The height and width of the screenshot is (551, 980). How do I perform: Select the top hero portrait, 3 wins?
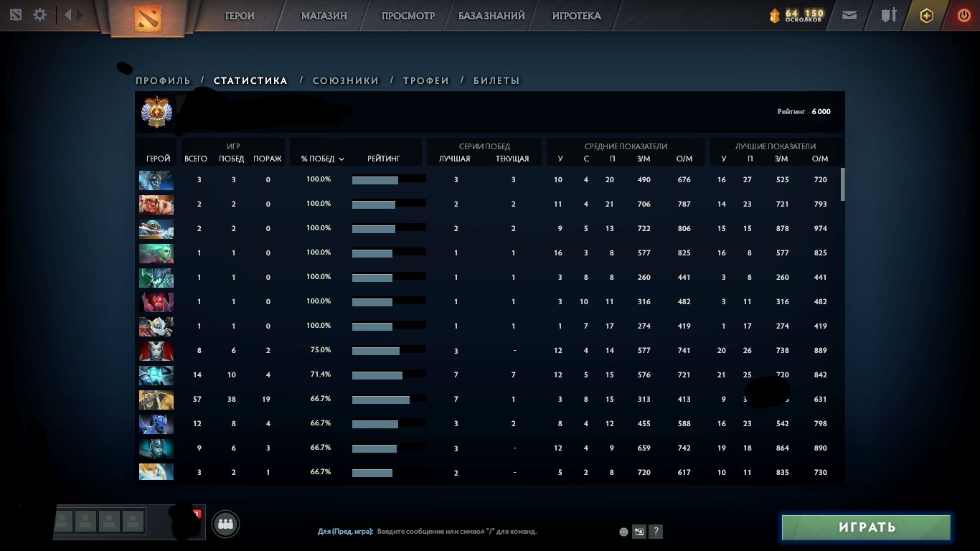pos(156,180)
